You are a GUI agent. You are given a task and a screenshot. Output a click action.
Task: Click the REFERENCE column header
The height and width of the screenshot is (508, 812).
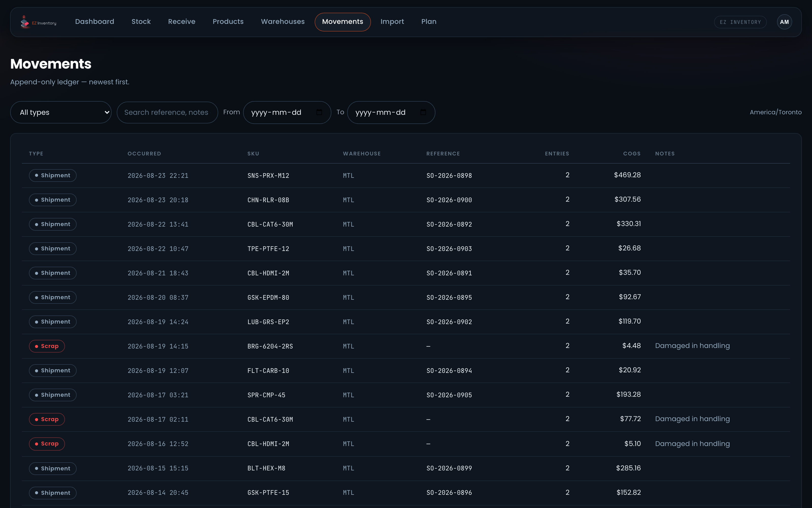tap(443, 153)
